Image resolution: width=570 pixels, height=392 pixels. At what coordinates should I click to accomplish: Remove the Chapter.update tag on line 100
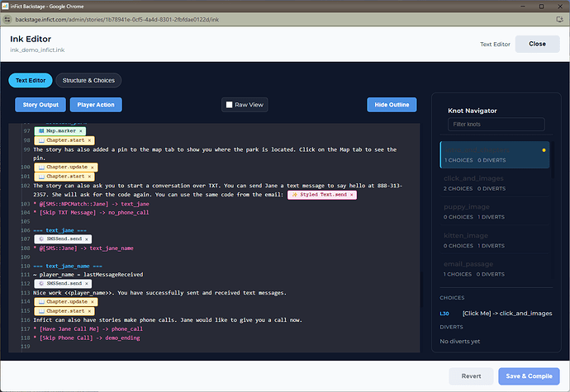[93, 168]
